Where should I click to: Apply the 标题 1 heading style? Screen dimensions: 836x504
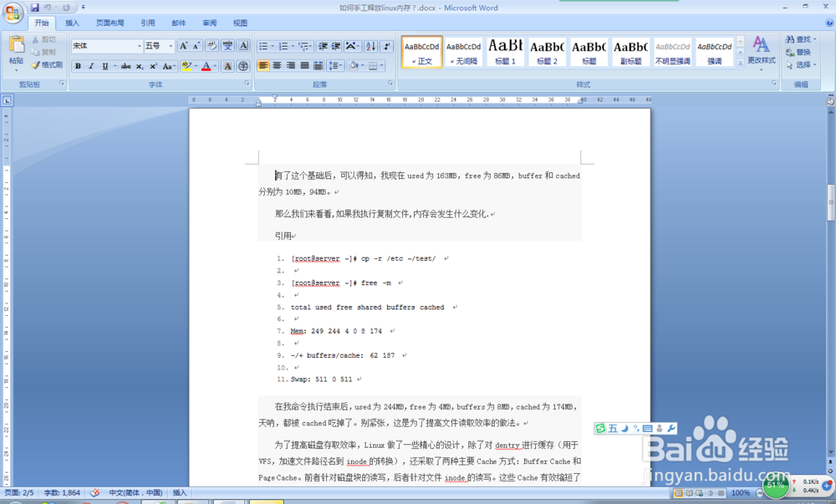tap(506, 52)
